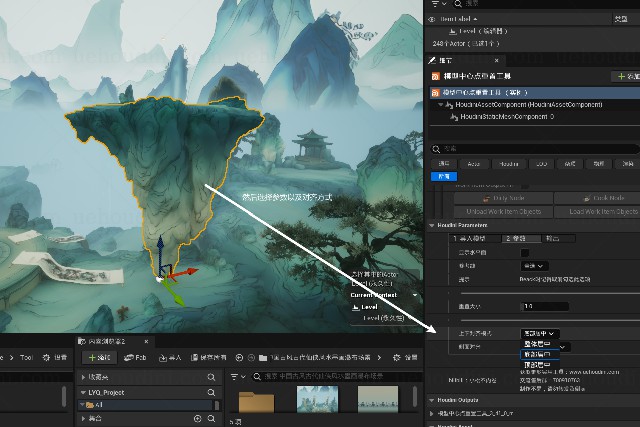Click the blue move gizmo Z-axis arrow
The height and width of the screenshot is (427, 640).
[x=158, y=246]
